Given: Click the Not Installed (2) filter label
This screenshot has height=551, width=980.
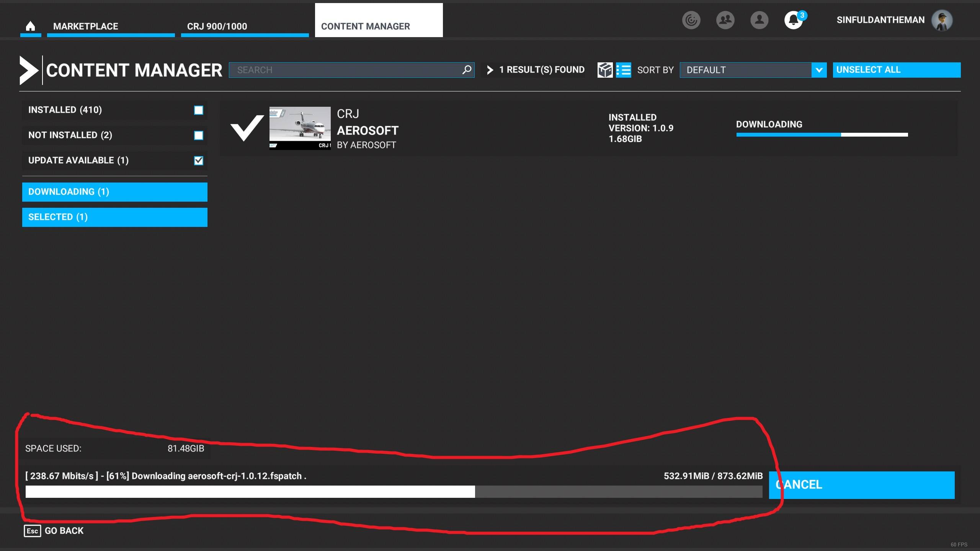Looking at the screenshot, I should click(x=70, y=135).
